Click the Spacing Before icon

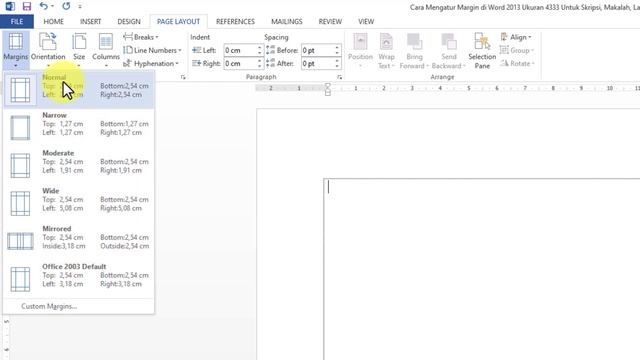pyautogui.click(x=271, y=50)
